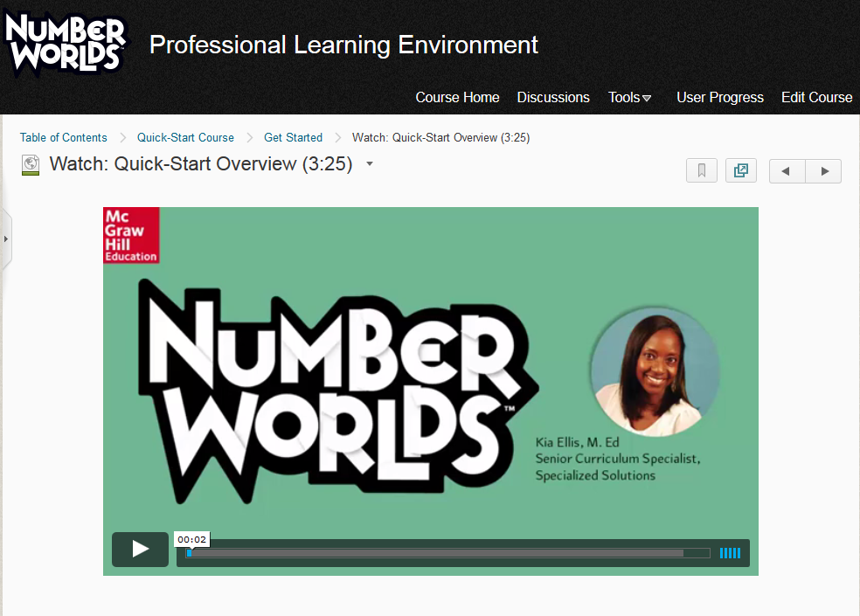This screenshot has height=616, width=860.
Task: Expand the collapsed side panel handle
Action: point(6,239)
